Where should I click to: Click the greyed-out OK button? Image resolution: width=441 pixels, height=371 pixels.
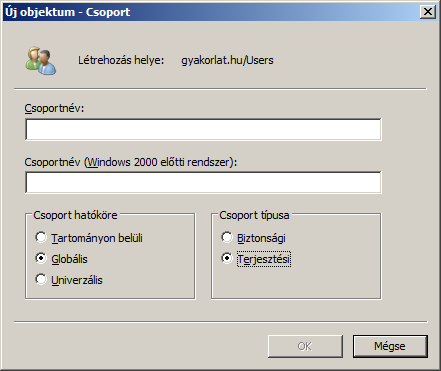[x=305, y=346]
